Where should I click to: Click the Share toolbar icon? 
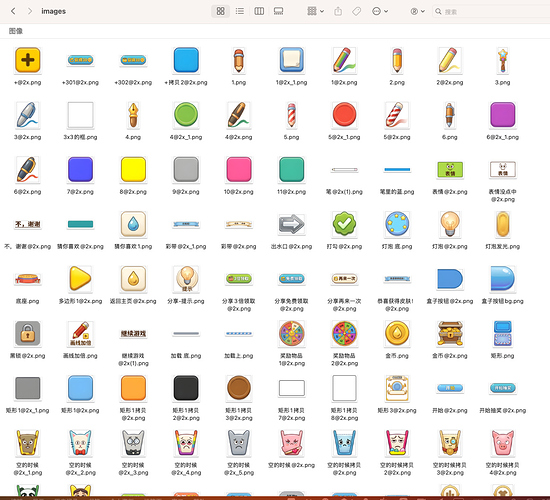click(x=338, y=11)
